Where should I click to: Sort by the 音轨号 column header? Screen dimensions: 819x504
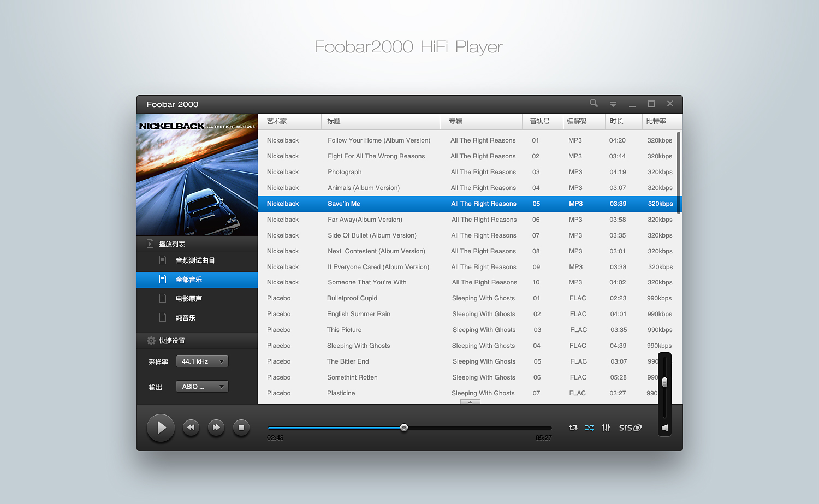(543, 121)
